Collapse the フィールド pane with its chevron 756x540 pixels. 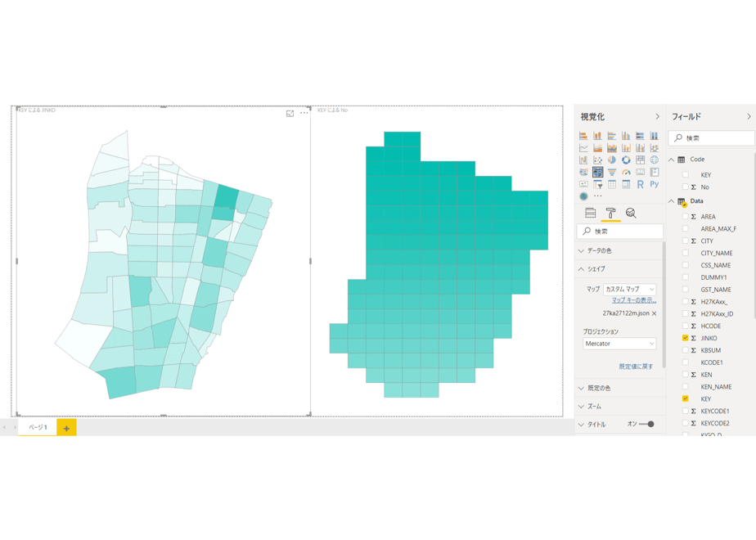(749, 117)
